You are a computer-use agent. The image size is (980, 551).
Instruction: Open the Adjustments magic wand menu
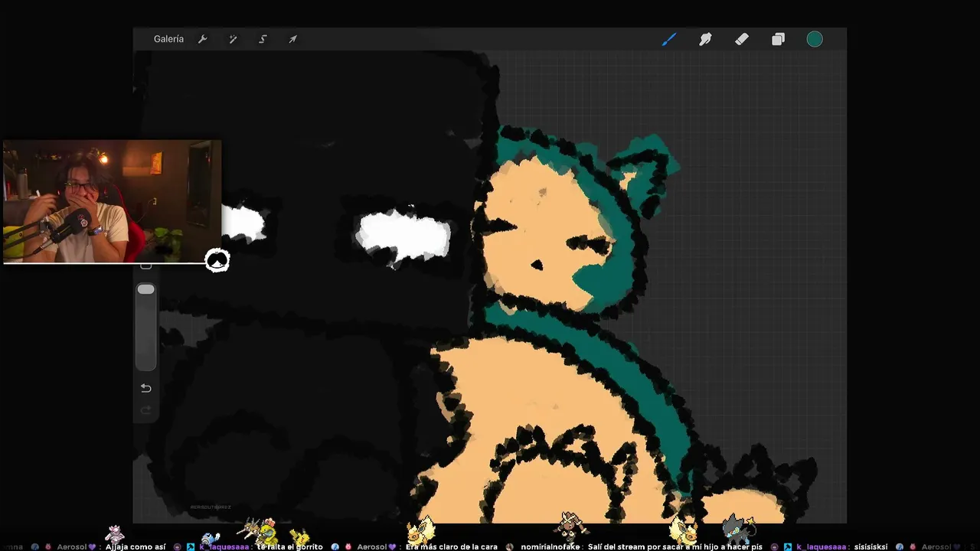[233, 39]
